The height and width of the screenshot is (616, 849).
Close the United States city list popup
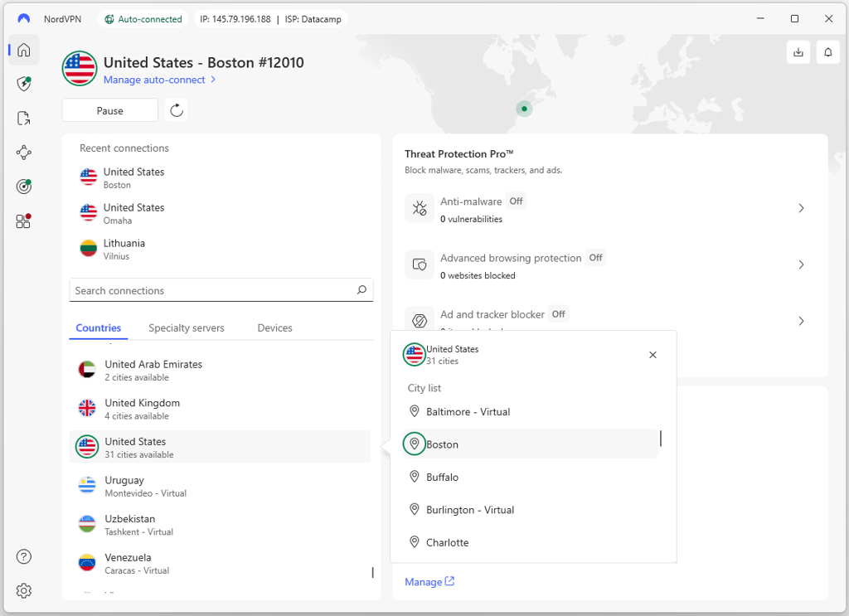(653, 355)
